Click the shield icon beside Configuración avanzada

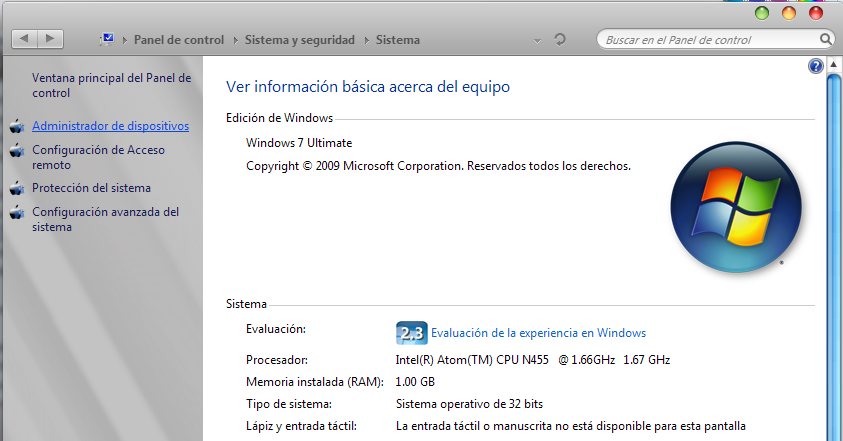17,212
